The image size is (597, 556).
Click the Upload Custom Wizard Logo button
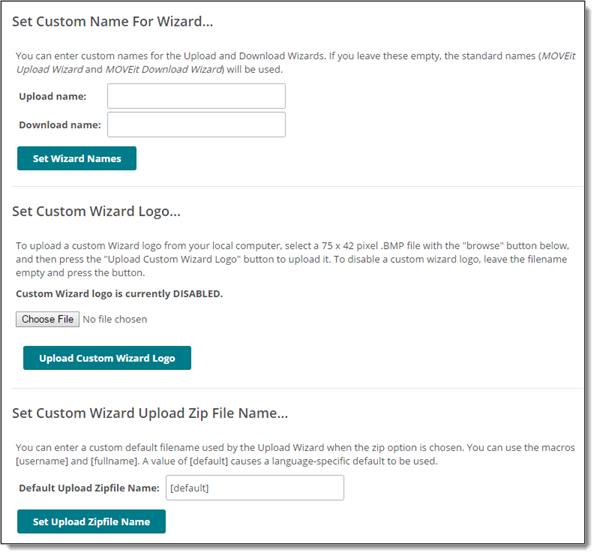pos(107,358)
